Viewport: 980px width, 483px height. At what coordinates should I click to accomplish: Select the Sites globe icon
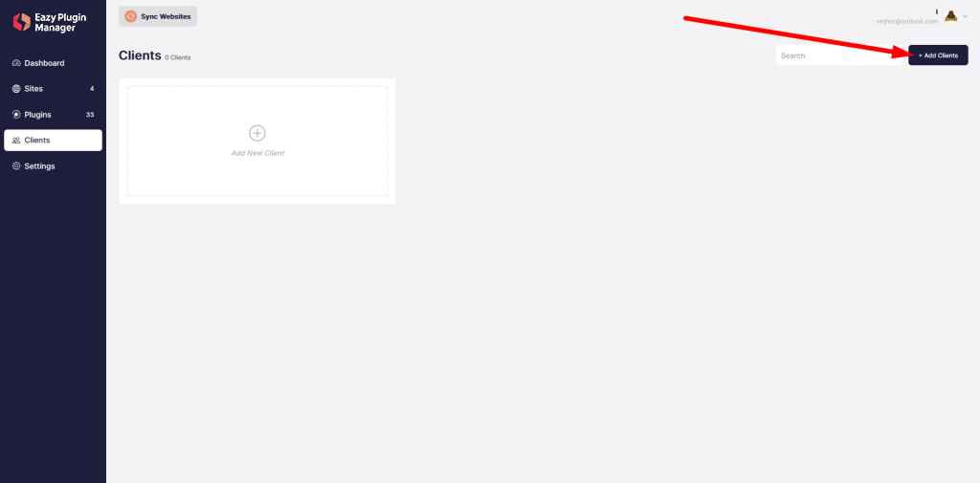coord(16,89)
